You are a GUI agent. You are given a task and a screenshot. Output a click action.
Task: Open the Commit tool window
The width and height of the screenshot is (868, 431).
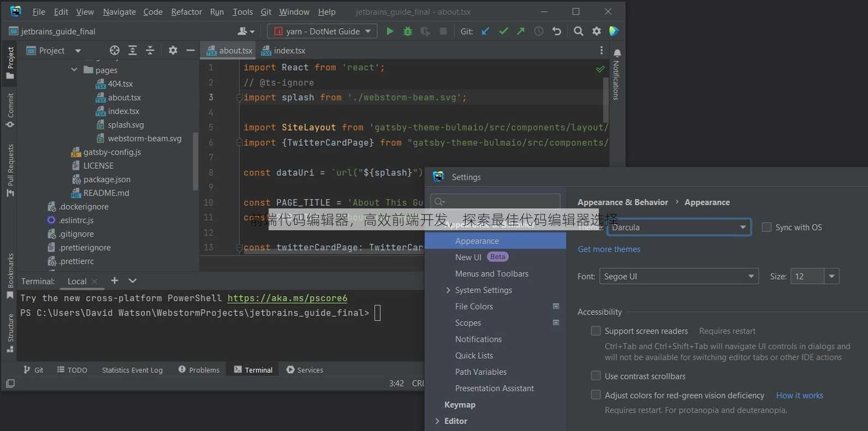[10, 111]
